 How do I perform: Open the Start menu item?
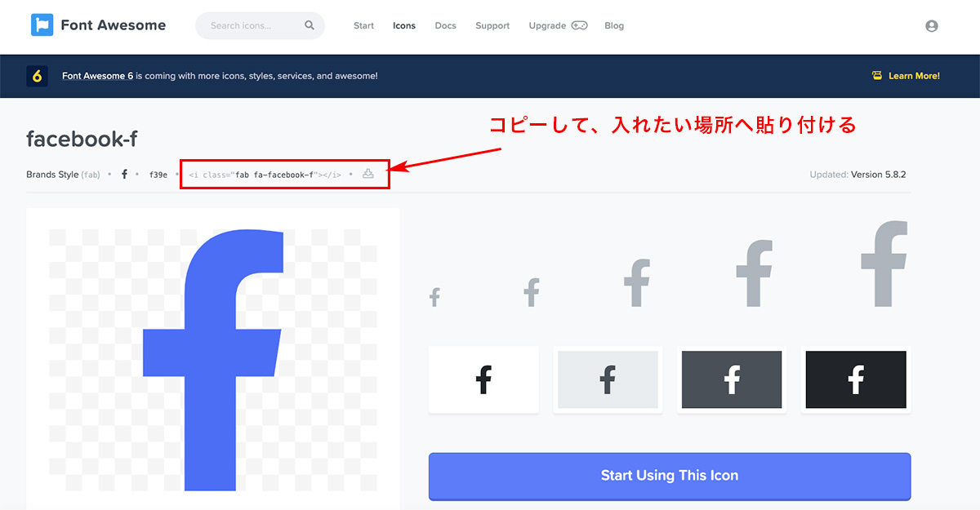(363, 26)
